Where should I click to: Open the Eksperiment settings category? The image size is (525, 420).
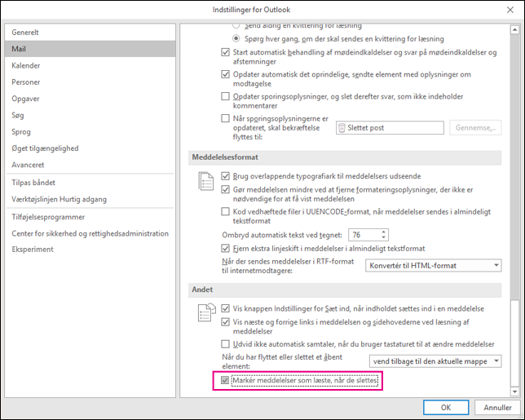pos(90,250)
